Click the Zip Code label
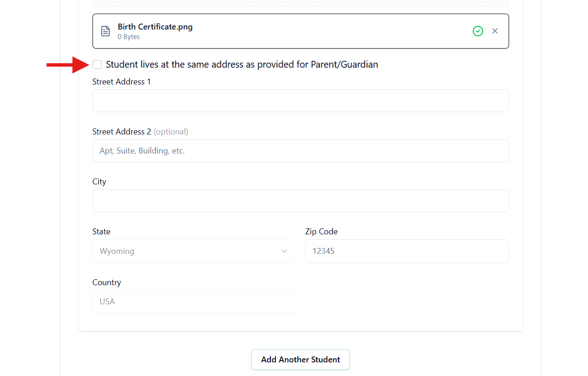This screenshot has height=376, width=588. [321, 232]
